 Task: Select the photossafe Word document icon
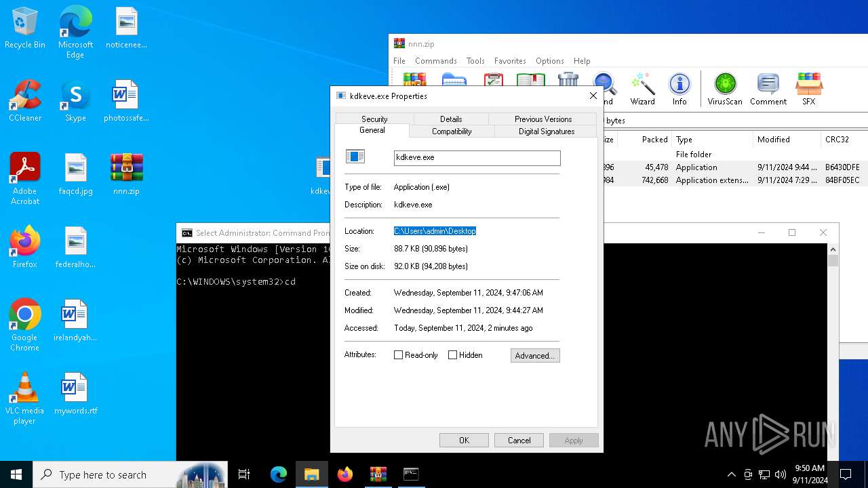126,101
